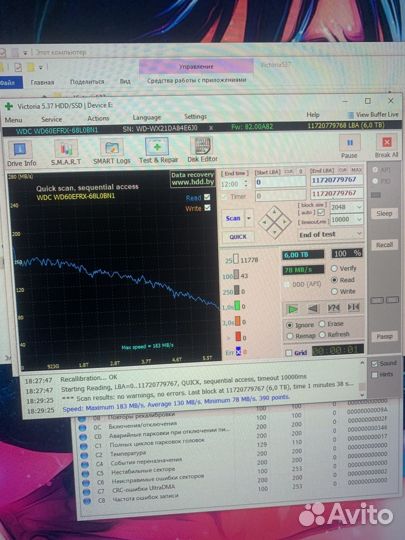
Task: Click the Sleep button
Action: (384, 213)
